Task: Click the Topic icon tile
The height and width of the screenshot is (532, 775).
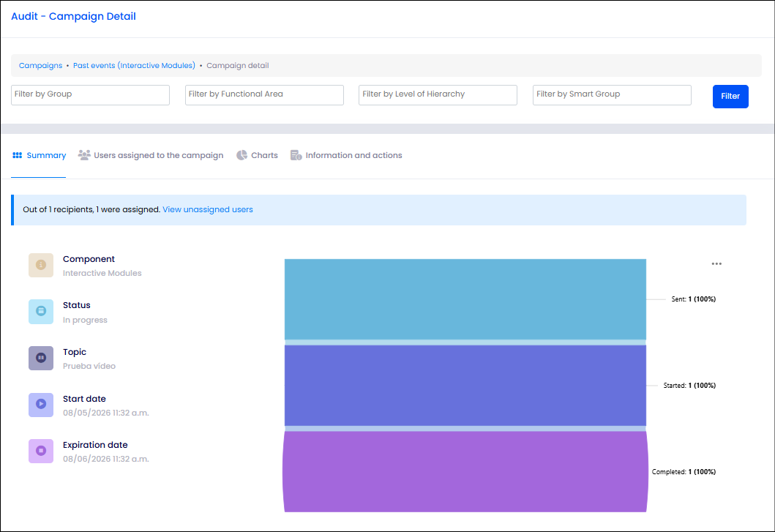Action: [41, 358]
